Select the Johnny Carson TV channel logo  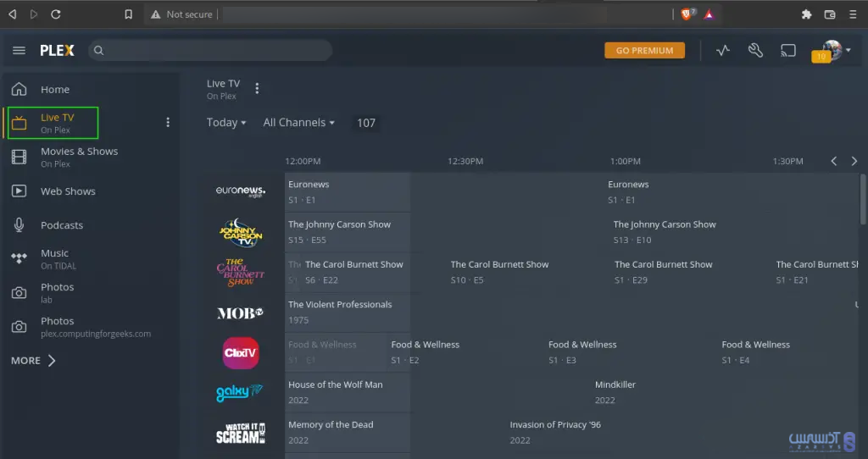coord(240,232)
